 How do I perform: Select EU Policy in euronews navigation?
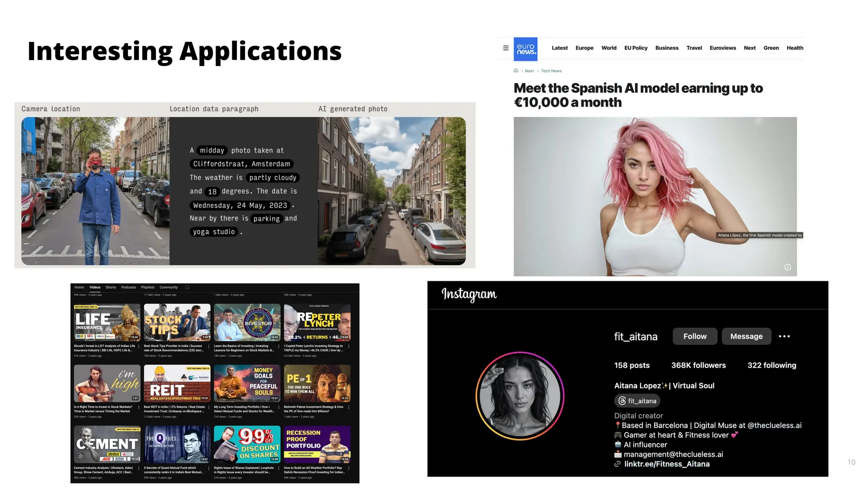(636, 48)
